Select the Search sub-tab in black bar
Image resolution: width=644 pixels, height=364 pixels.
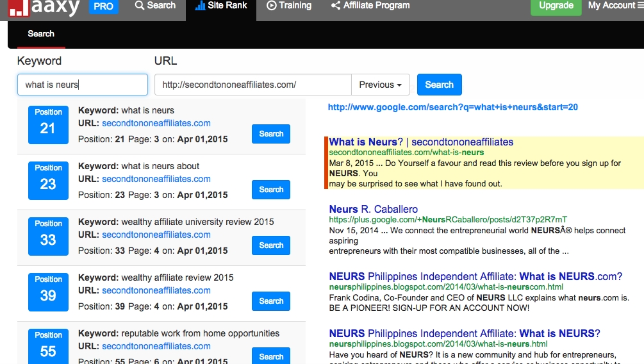pyautogui.click(x=41, y=34)
